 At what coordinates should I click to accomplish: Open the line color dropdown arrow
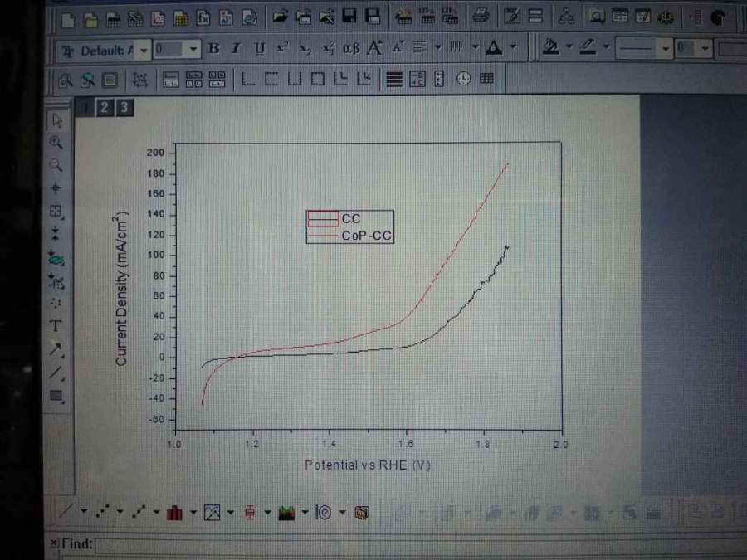[607, 46]
